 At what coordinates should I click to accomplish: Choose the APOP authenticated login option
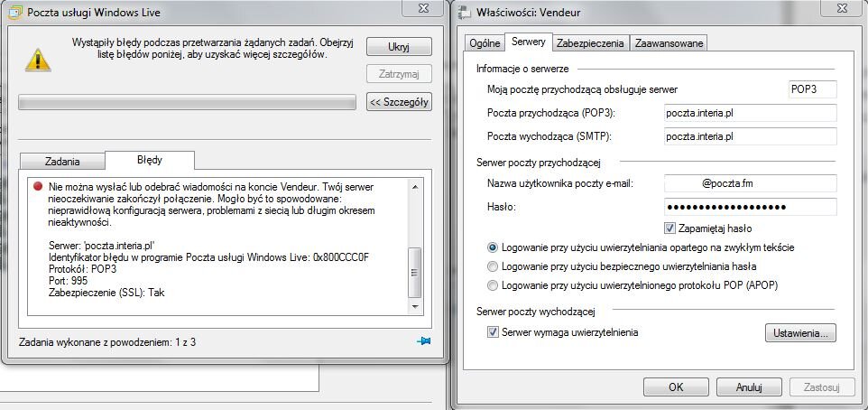click(493, 285)
